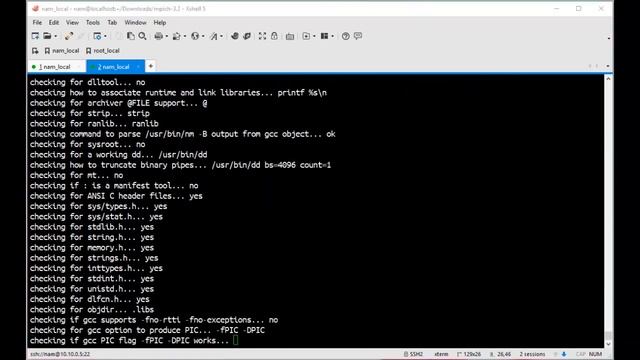The width and height of the screenshot is (640, 360).
Task: Click the terminal scrollbar up arrow
Action: tap(608, 79)
